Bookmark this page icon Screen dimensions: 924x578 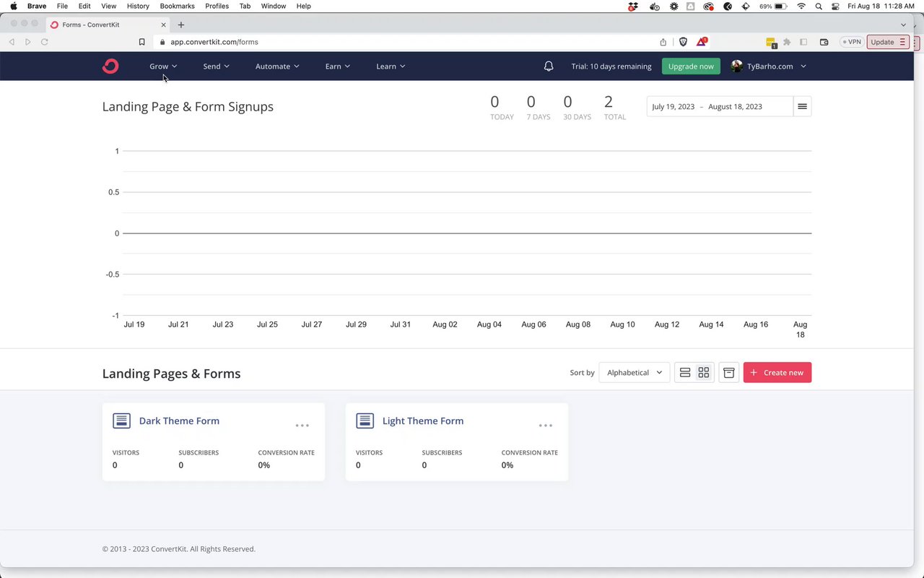[x=142, y=42]
